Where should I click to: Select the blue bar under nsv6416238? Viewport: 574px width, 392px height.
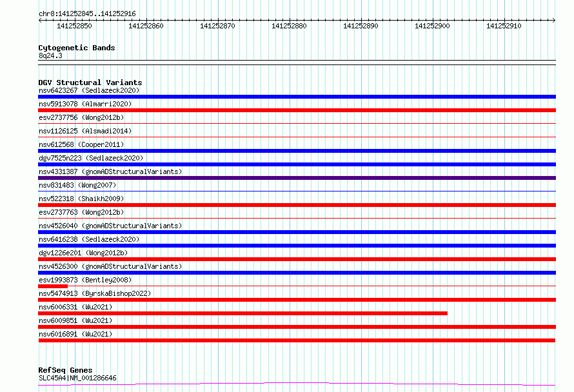pyautogui.click(x=297, y=246)
